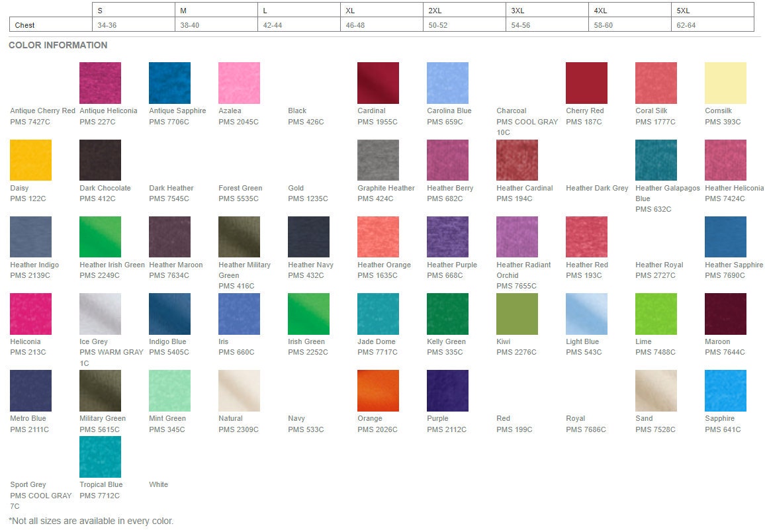
Task: Pick the Sand color swatch
Action: (656, 390)
